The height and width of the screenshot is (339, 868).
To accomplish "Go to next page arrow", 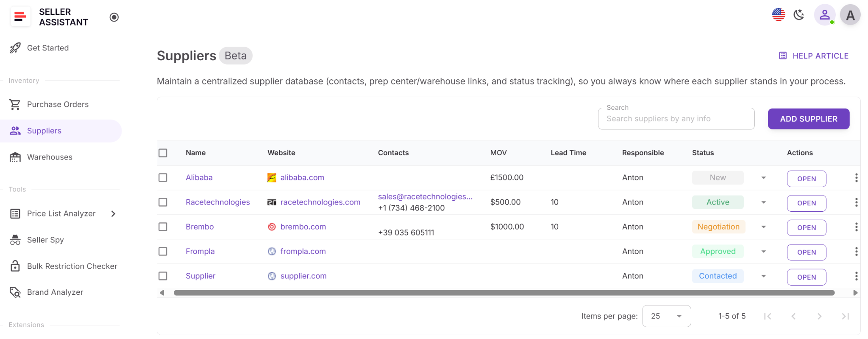I will pos(819,316).
